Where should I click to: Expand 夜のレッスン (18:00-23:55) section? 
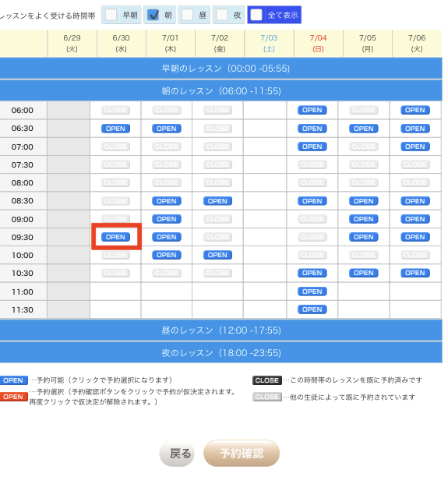(x=221, y=353)
